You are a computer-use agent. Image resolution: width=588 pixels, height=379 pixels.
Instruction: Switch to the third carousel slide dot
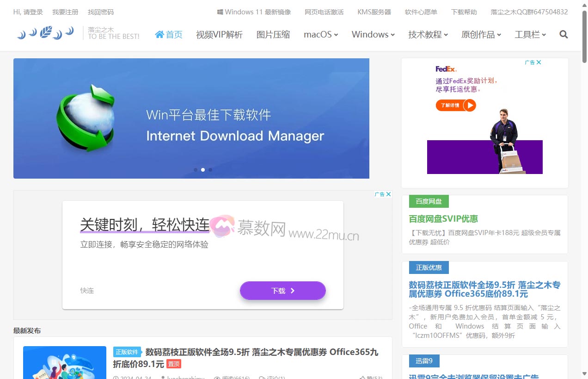(210, 170)
